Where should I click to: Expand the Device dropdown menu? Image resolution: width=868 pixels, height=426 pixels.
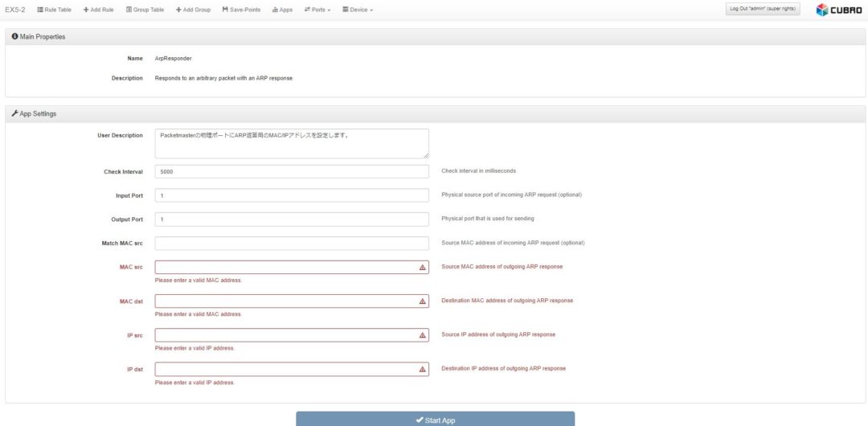358,10
